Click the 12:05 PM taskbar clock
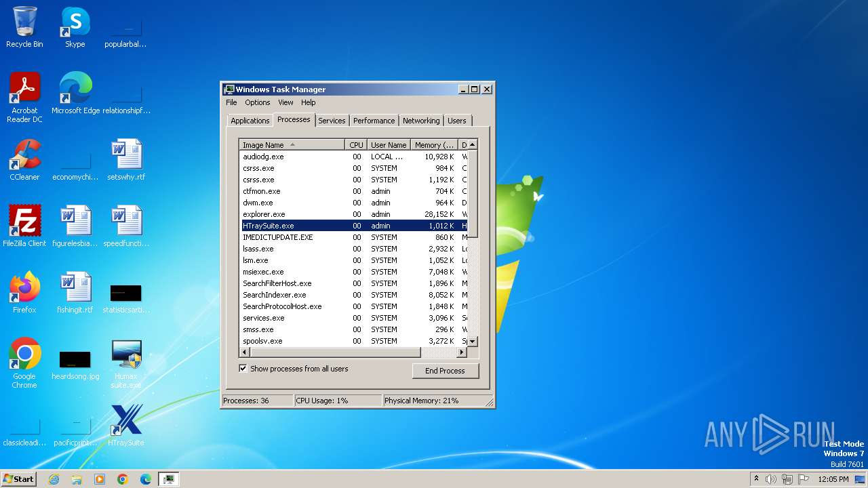Viewport: 868px width, 488px height. point(833,479)
